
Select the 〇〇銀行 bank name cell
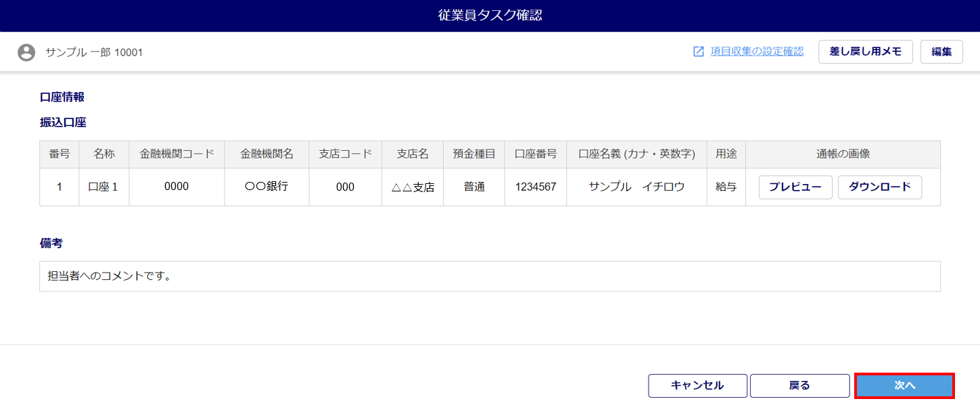[266, 187]
